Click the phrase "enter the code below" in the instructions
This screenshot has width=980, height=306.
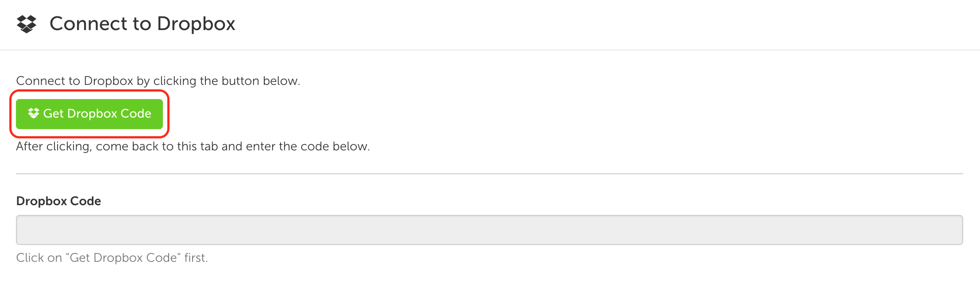[x=307, y=146]
